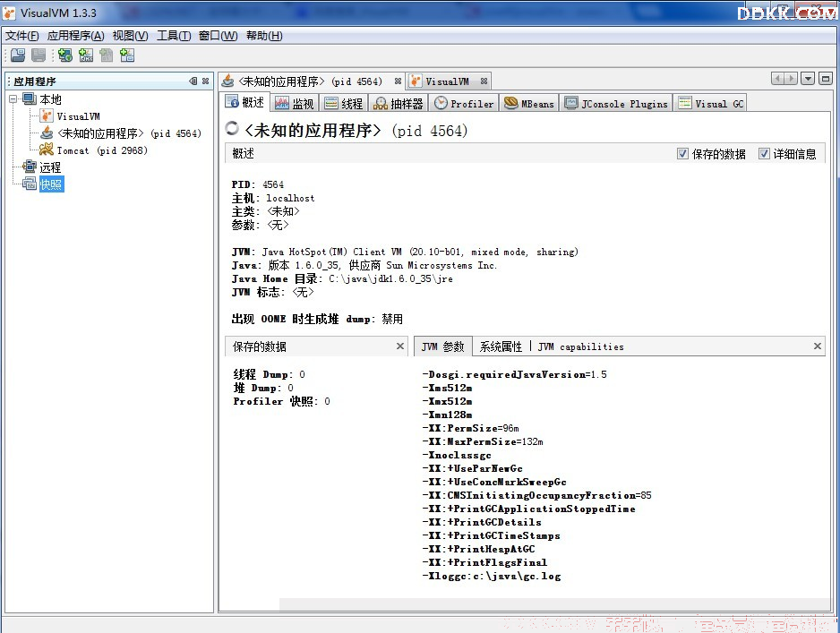The height and width of the screenshot is (633, 840).
Task: Click the 线程 Dump: 0 line
Action: (269, 374)
